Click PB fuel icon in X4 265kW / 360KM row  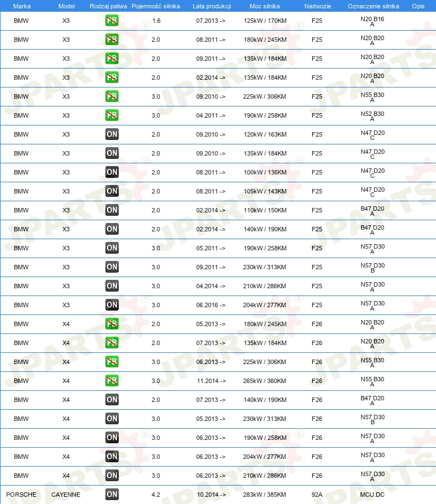112,381
